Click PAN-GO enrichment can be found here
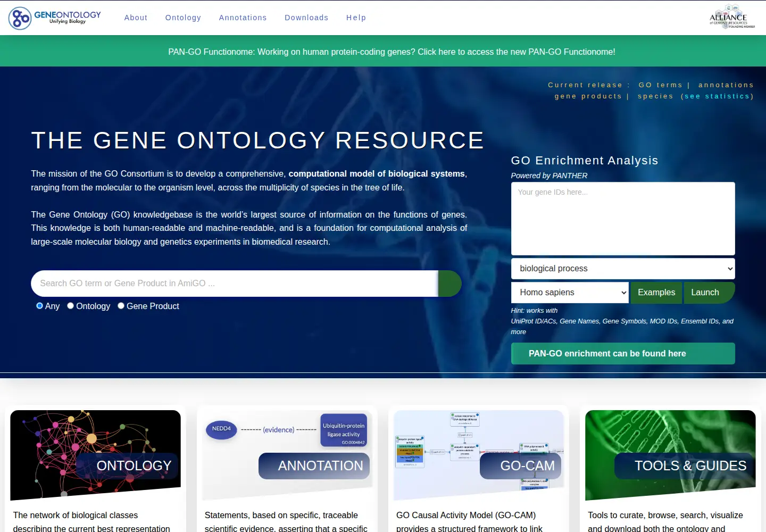The width and height of the screenshot is (766, 532). pyautogui.click(x=623, y=354)
